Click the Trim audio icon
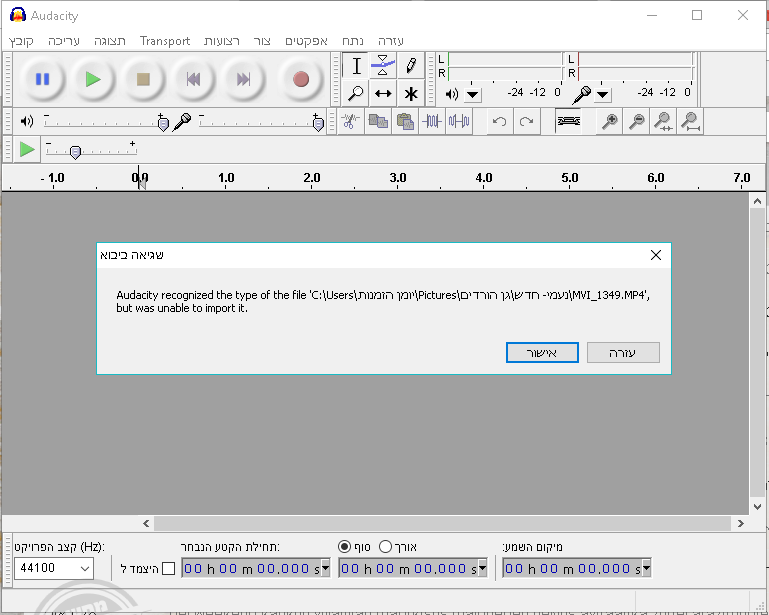 [432, 121]
